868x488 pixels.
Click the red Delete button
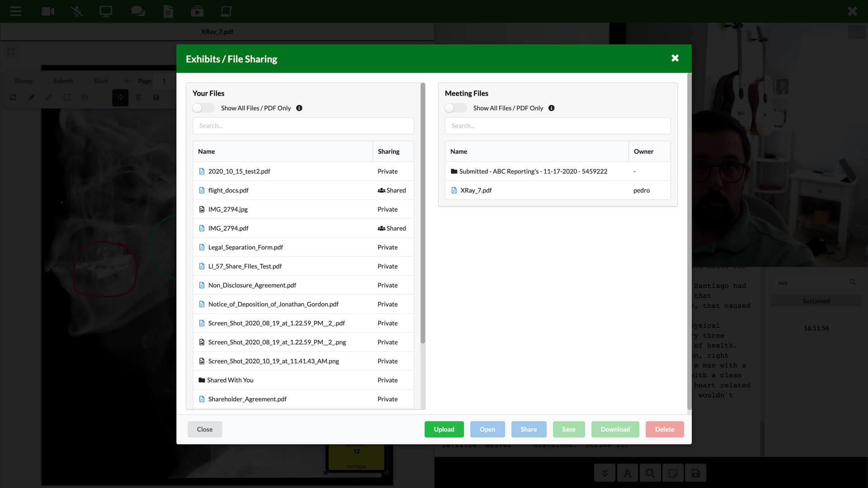[665, 429]
